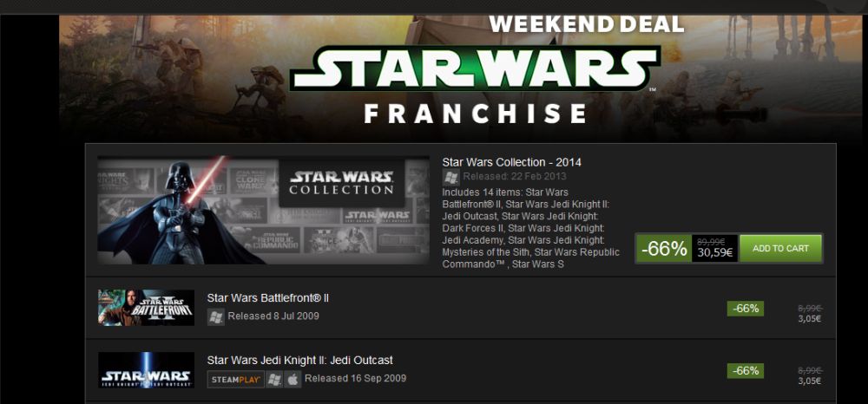
Task: Open Star Wars Battlefront II title link
Action: tap(268, 298)
